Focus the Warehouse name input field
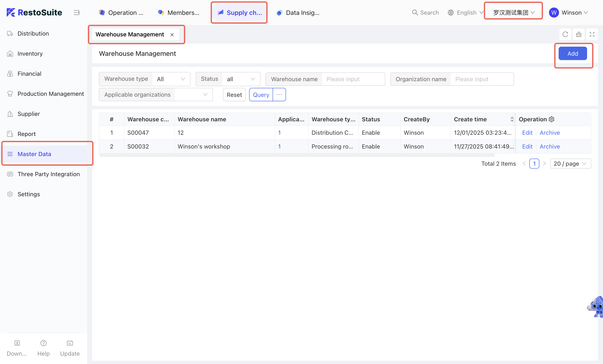Image resolution: width=603 pixels, height=364 pixels. [353, 79]
